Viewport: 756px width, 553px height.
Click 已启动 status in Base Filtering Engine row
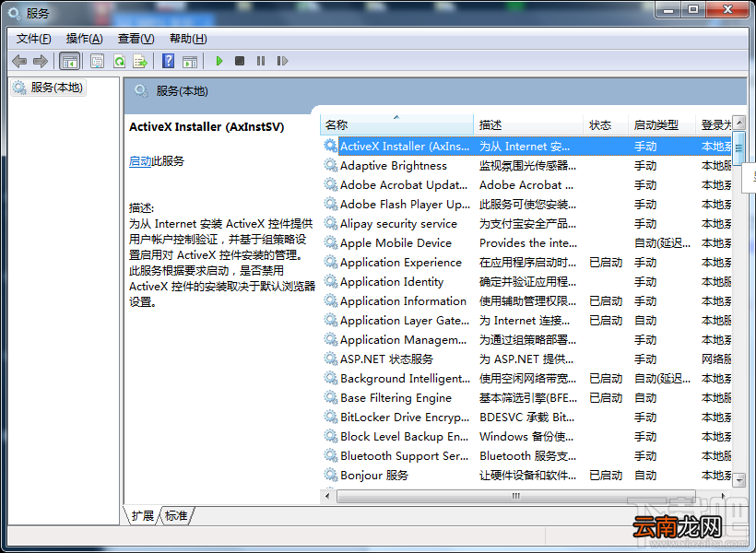pos(606,397)
